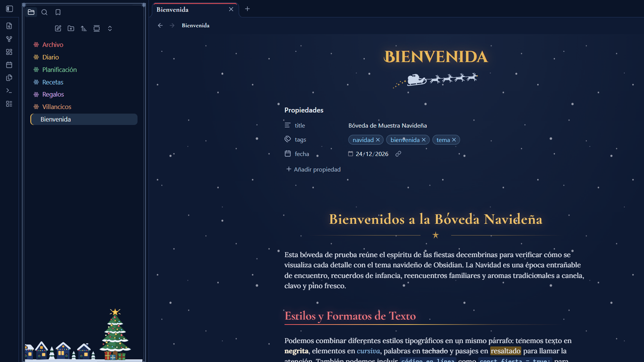Click Añadir propiedad to add a property
644x362 pixels.
[313, 169]
